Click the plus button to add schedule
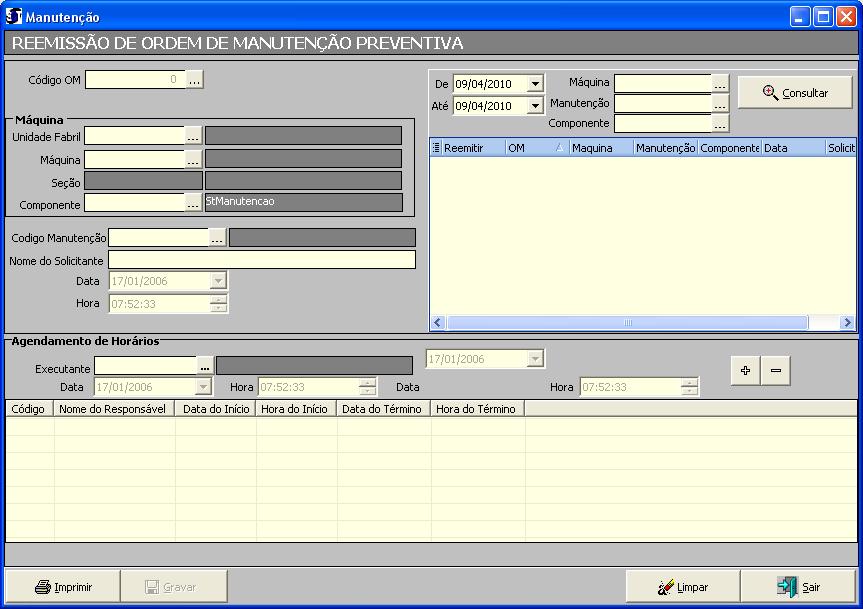Viewport: 863px width, 609px height. coord(744,370)
